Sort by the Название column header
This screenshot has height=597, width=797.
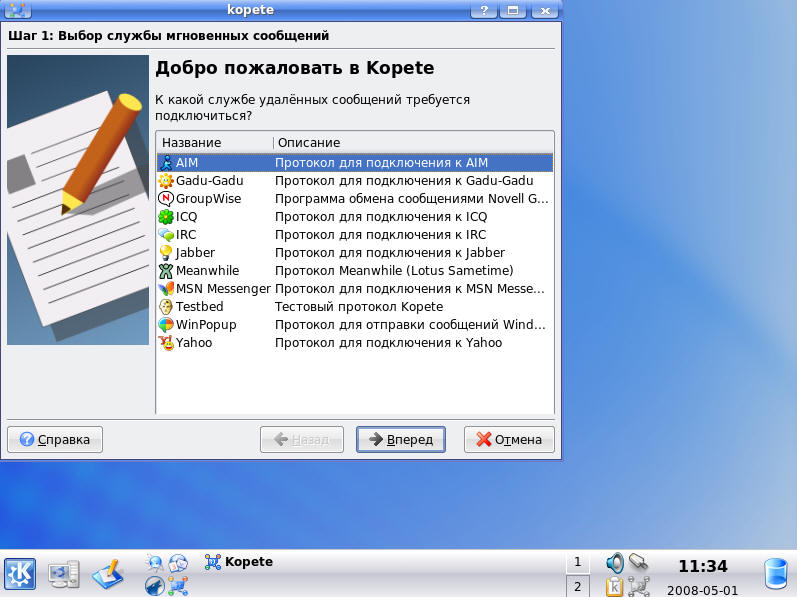pyautogui.click(x=214, y=143)
